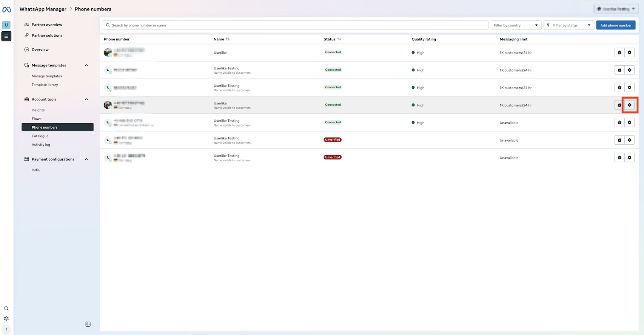Open settings gear in bottom-left rail
The width and height of the screenshot is (644, 335).
click(x=6, y=319)
